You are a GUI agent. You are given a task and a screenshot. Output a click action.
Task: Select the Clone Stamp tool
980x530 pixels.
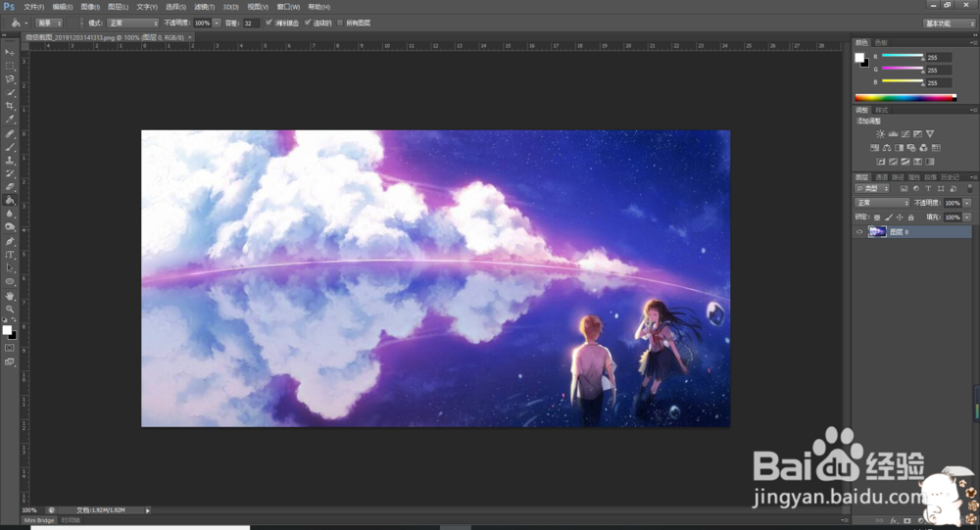10,161
